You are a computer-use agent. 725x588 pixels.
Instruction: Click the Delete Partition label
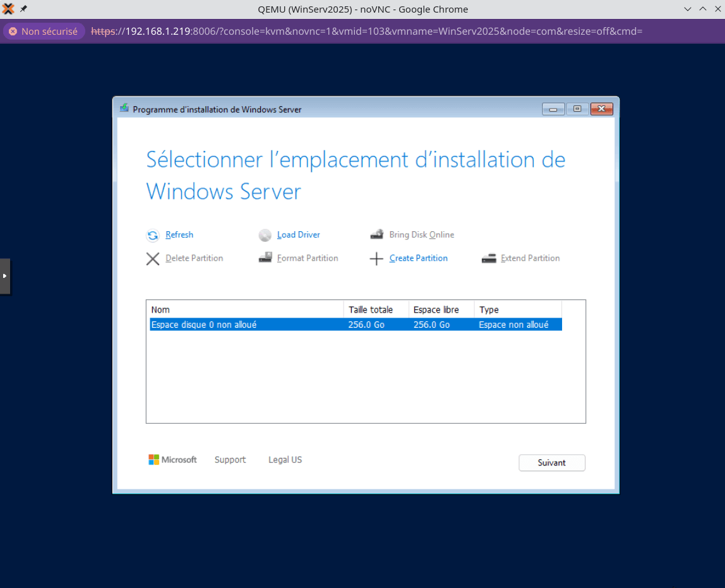coord(195,258)
